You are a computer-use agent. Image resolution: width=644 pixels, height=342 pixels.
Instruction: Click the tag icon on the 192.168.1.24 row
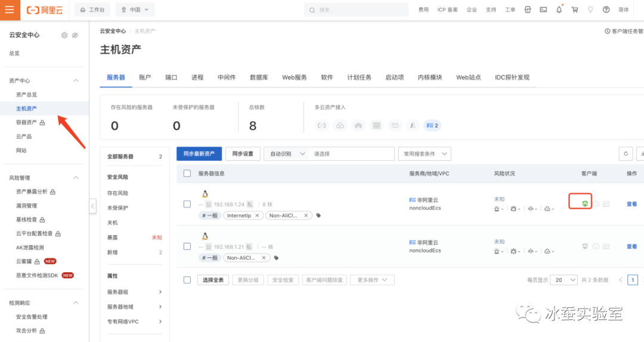(x=318, y=216)
